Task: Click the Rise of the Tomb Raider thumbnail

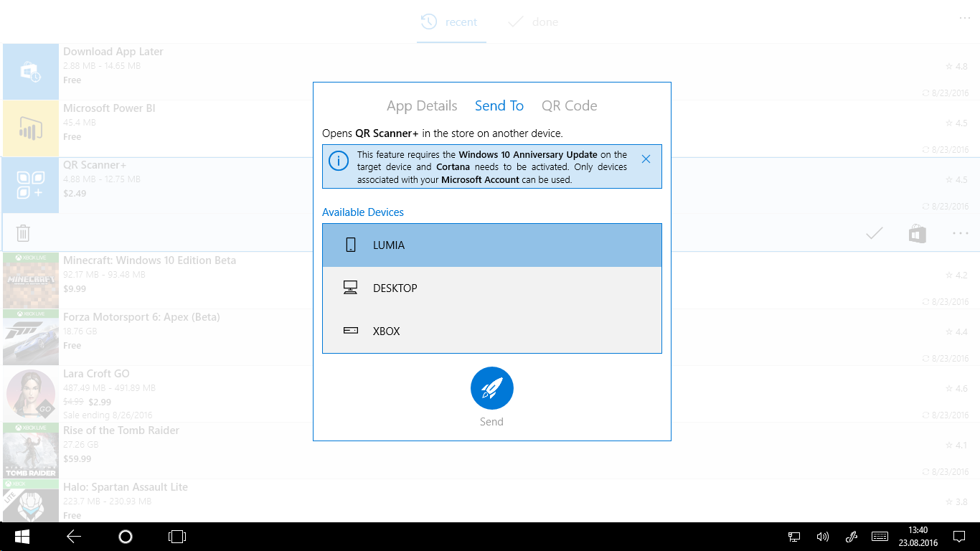Action: (x=31, y=451)
